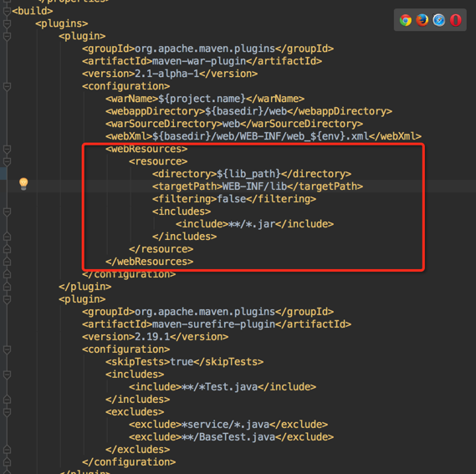Click the yellow lightbulb intention icon
Image resolution: width=476 pixels, height=474 pixels.
(x=23, y=184)
